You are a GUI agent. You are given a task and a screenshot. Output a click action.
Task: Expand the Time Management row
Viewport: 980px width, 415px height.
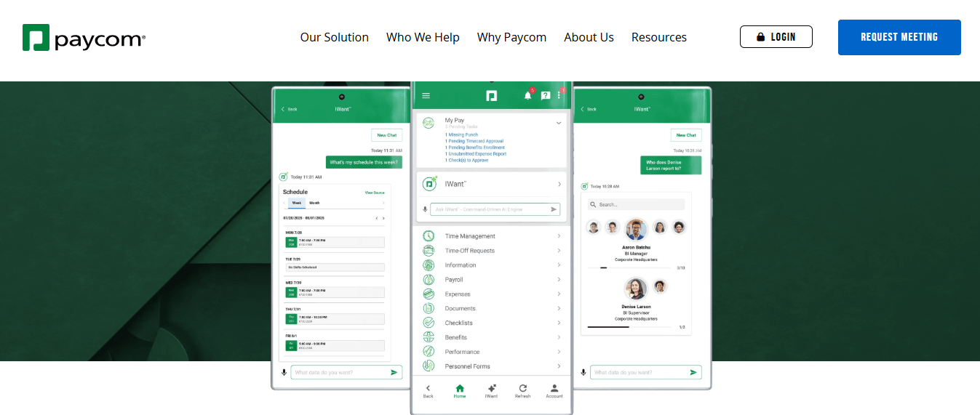(492, 236)
